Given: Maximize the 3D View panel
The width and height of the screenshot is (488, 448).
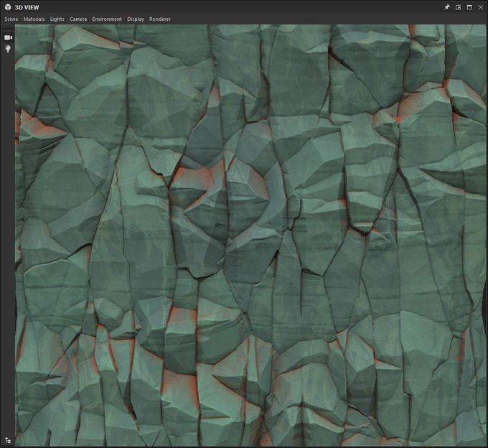Looking at the screenshot, I should click(x=469, y=7).
